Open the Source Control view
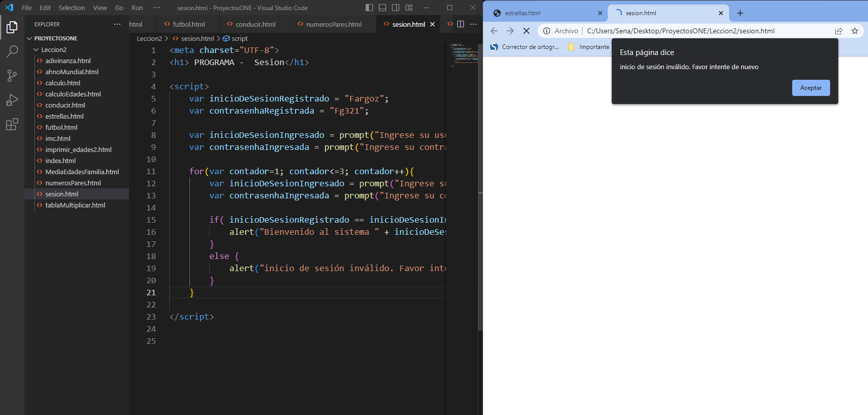 pyautogui.click(x=12, y=76)
